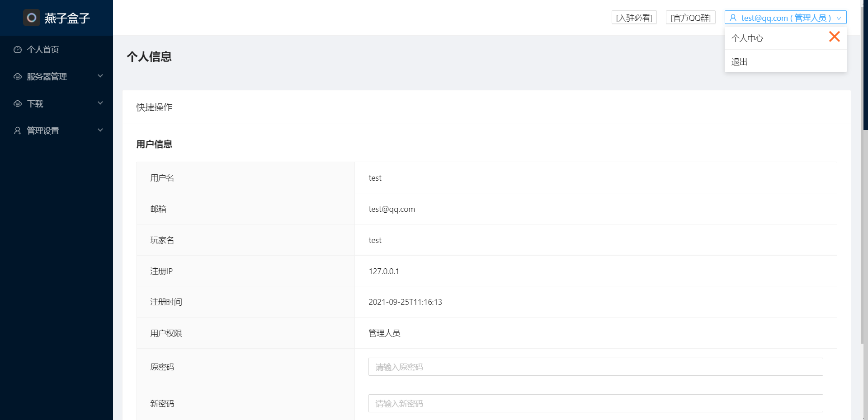Expand the 下载 sidebar chevron

point(100,103)
